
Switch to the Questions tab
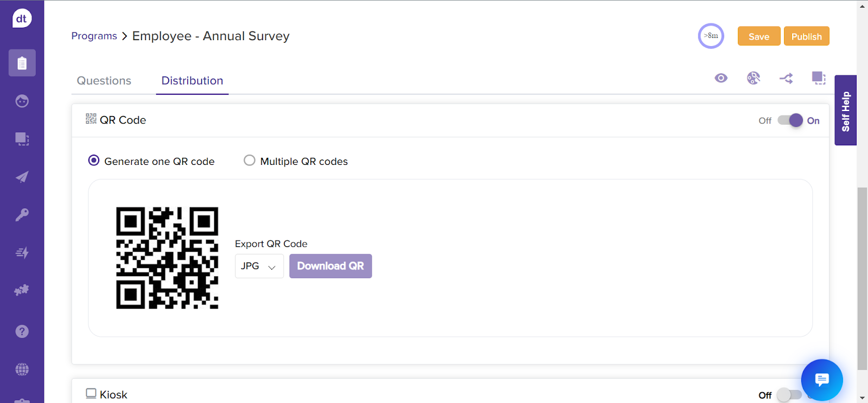pos(104,81)
